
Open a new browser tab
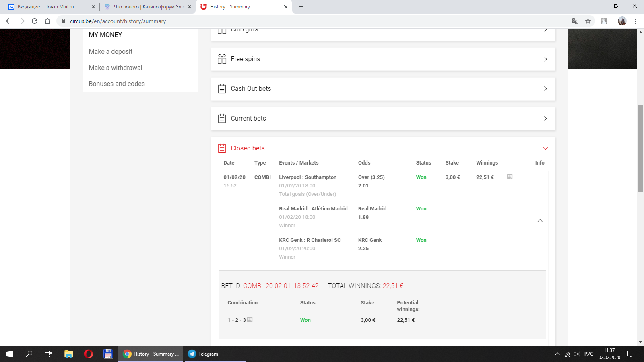pos(301,7)
